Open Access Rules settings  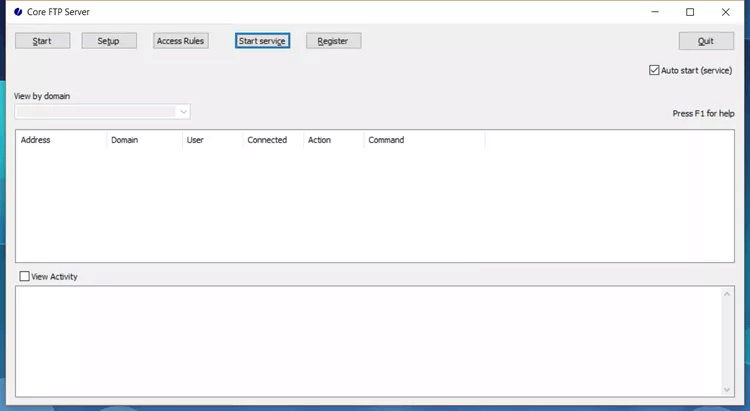coord(181,41)
